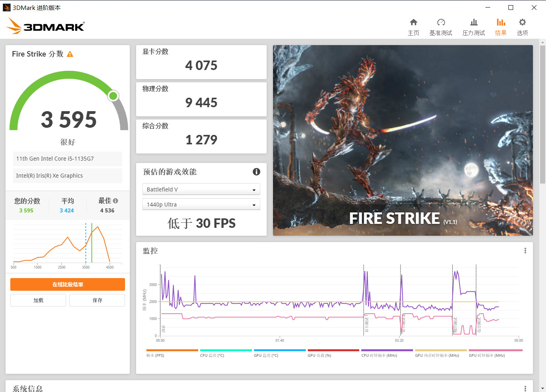
Task: Toggle the GPU 时钟频率 (MHz) legend item
Action: pos(495,353)
